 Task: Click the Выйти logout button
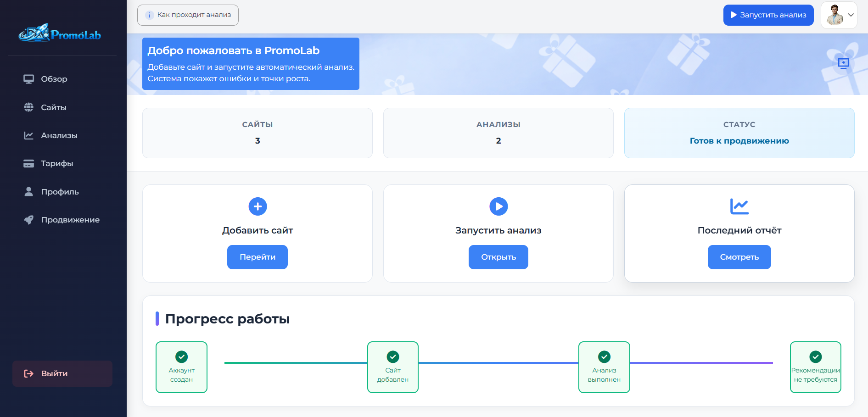(x=62, y=373)
